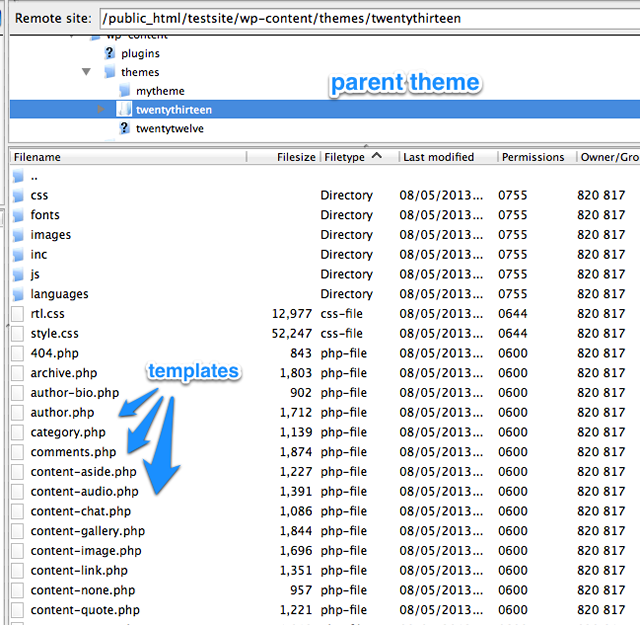This screenshot has height=625, width=640.
Task: Click the author.php file icon
Action: pyautogui.click(x=18, y=413)
